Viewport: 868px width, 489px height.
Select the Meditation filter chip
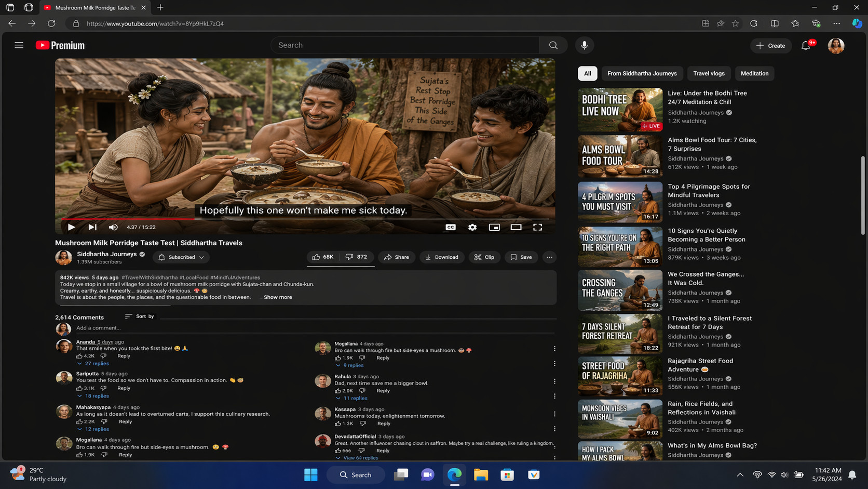tap(754, 73)
